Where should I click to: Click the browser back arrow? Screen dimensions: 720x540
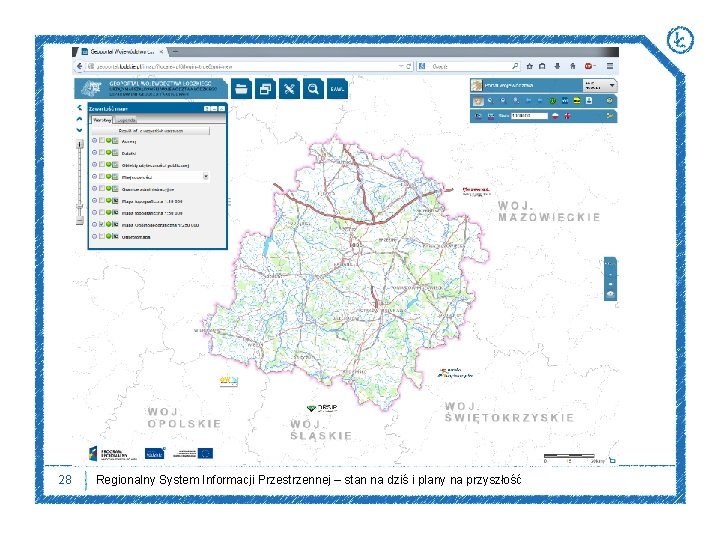79,66
